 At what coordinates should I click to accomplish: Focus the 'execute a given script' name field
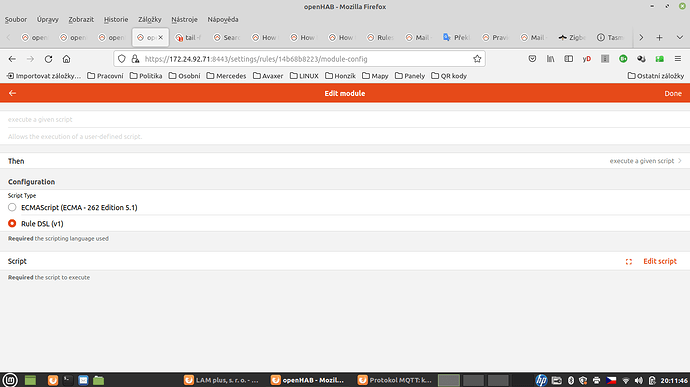coord(345,119)
